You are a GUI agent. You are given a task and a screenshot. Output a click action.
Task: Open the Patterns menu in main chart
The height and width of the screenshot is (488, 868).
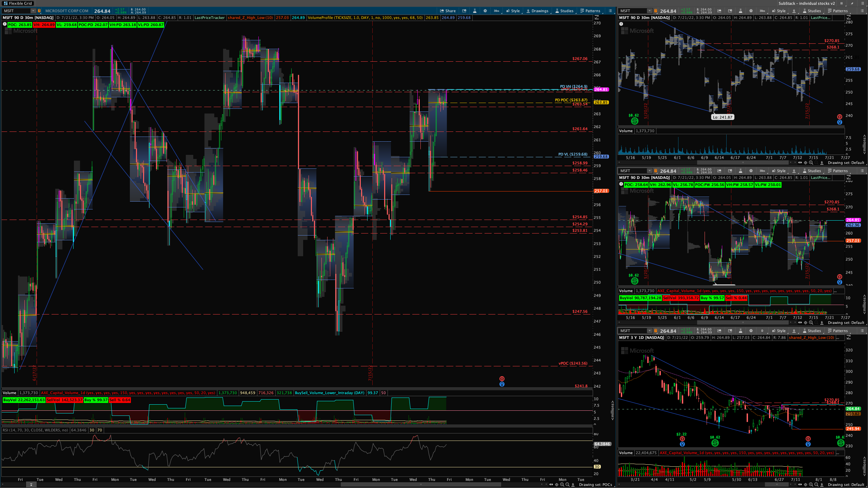coord(590,11)
